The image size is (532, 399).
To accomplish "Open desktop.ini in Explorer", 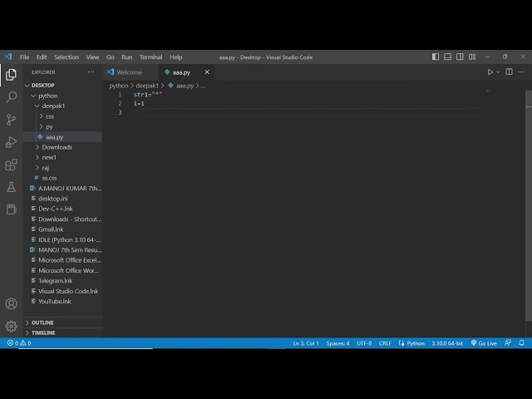I will point(62,199).
